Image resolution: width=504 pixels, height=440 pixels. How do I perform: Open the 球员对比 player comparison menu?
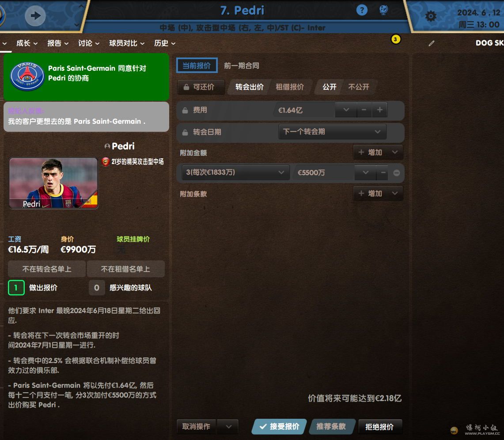pyautogui.click(x=127, y=43)
